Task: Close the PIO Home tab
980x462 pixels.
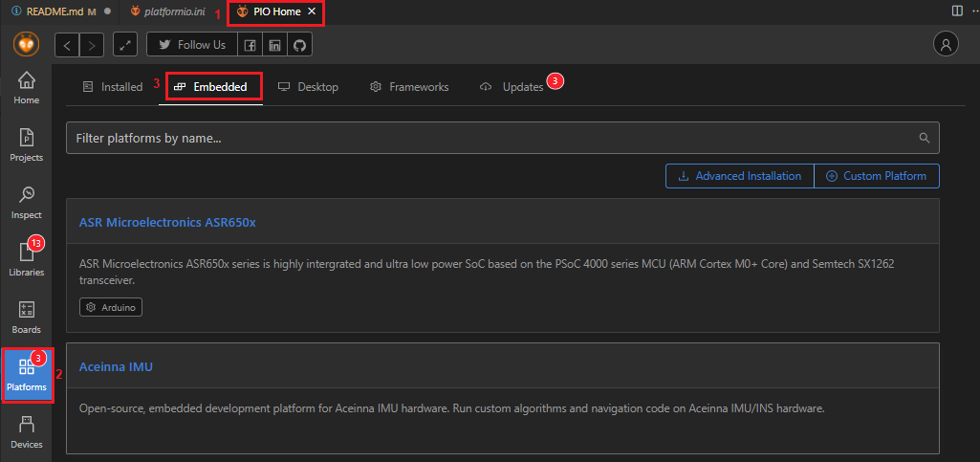Action: coord(312,11)
